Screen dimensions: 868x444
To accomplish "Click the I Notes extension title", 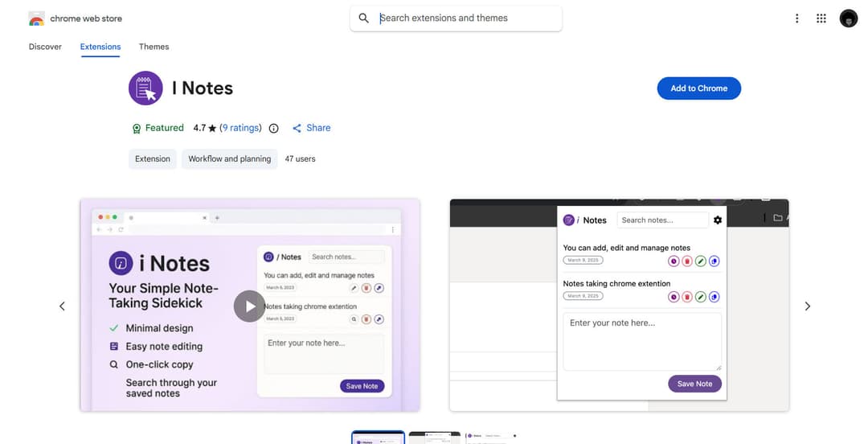I will tap(203, 88).
